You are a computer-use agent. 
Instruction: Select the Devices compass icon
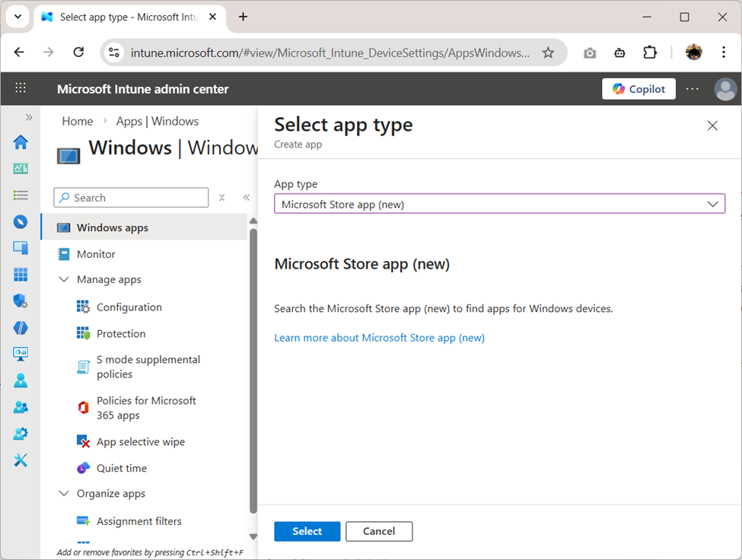pyautogui.click(x=21, y=222)
